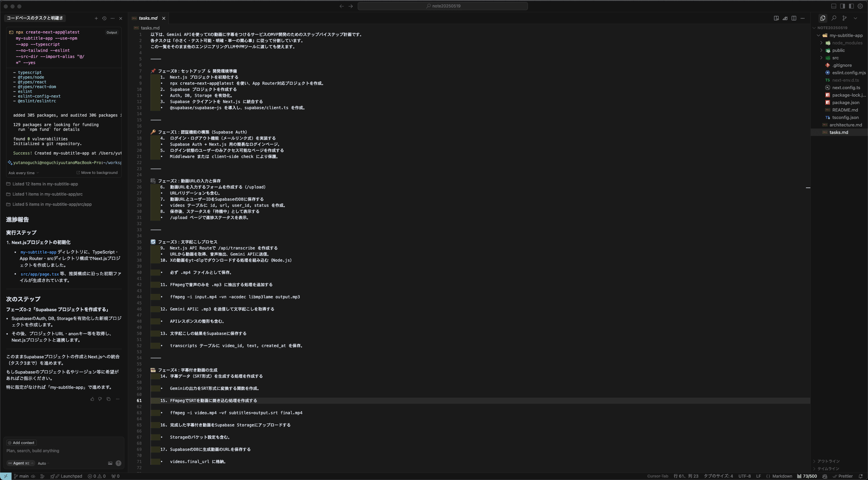Image resolution: width=868 pixels, height=480 pixels.
Task: Give thumbs up to the response
Action: (x=92, y=399)
